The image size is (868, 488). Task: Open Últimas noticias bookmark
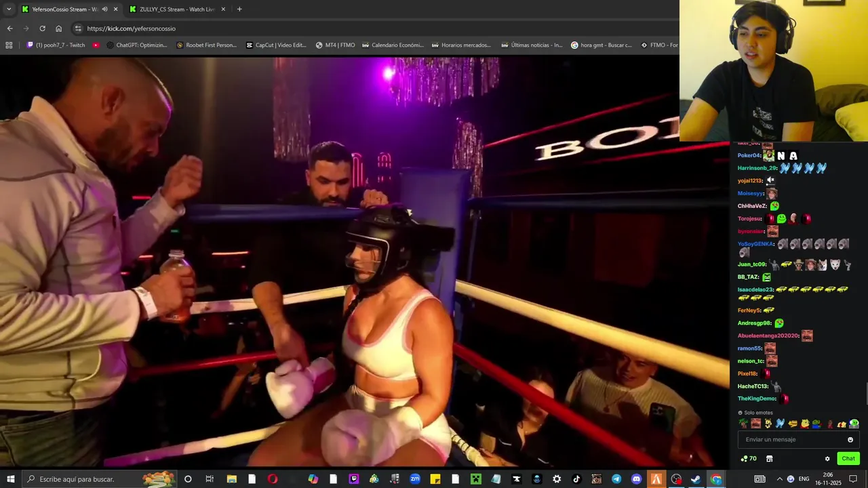click(532, 45)
